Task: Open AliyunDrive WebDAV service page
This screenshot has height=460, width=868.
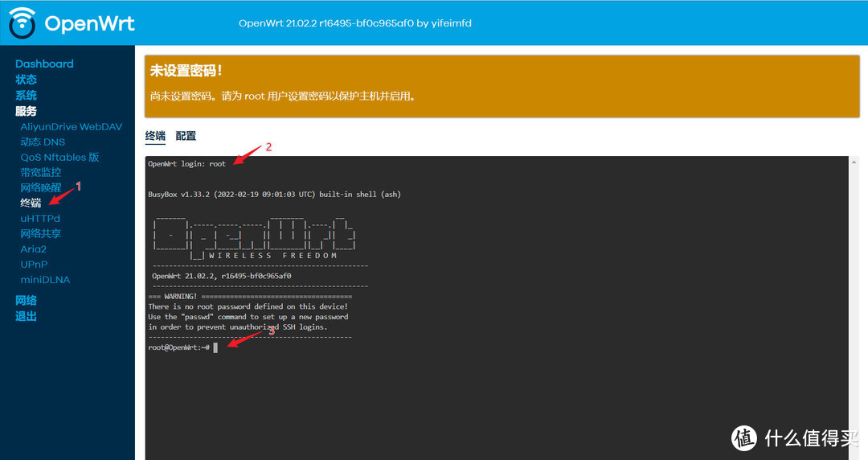Action: [72, 127]
